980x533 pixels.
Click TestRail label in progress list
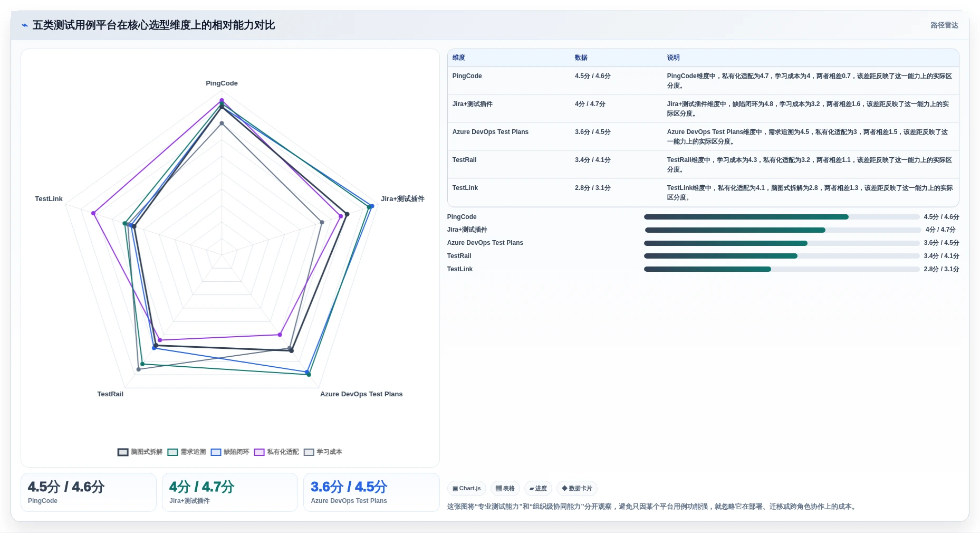[459, 256]
